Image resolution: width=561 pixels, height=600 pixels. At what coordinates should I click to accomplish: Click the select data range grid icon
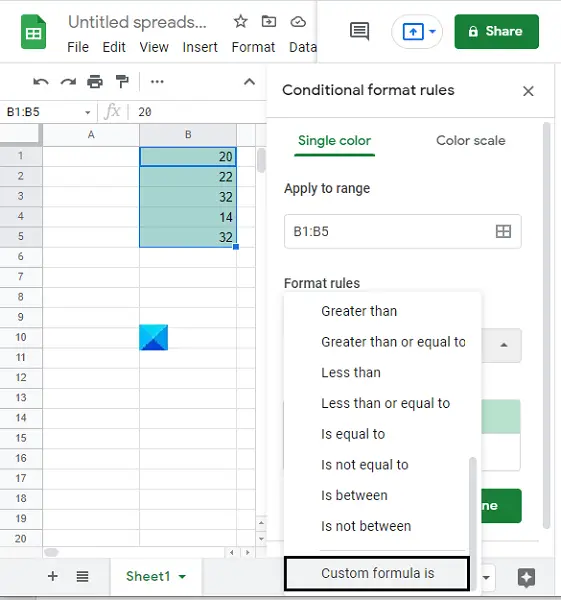503,231
